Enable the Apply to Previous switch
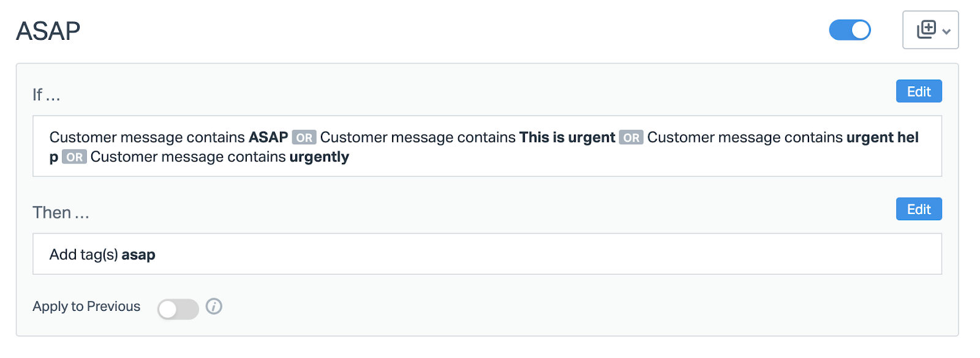This screenshot has height=358, width=980. coord(178,308)
